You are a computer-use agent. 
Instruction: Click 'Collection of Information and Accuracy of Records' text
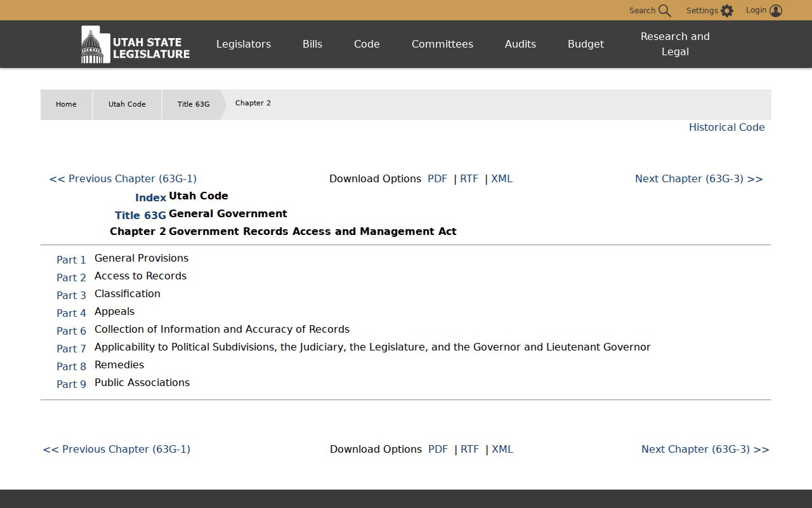click(222, 329)
